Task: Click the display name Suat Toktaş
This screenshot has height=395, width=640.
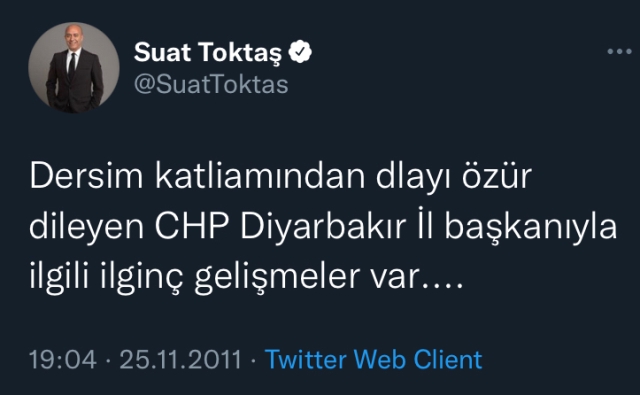Action: (208, 53)
